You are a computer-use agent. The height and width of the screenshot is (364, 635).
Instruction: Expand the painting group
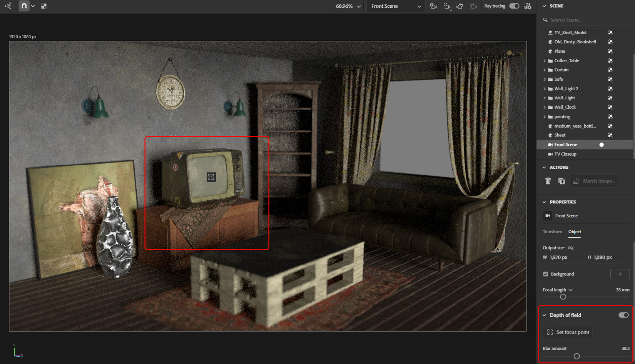[545, 117]
